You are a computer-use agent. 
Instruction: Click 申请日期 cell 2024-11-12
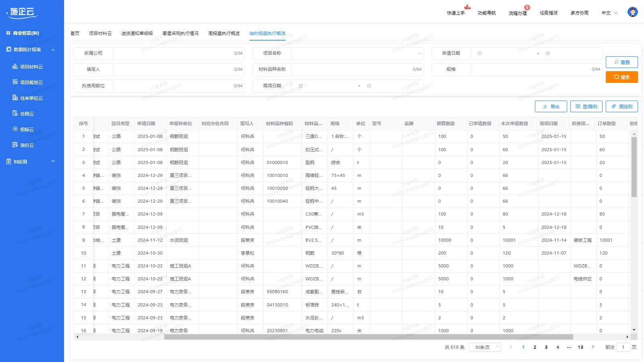pyautogui.click(x=150, y=241)
